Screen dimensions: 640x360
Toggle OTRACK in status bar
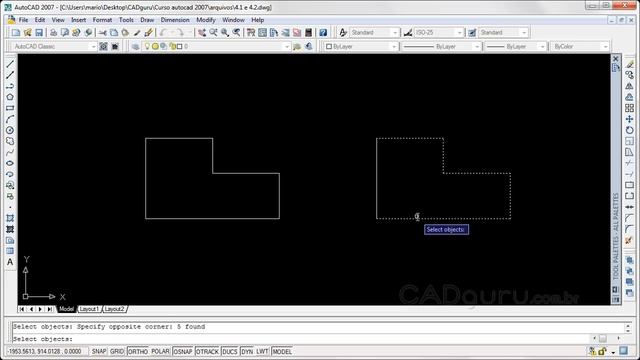point(207,351)
